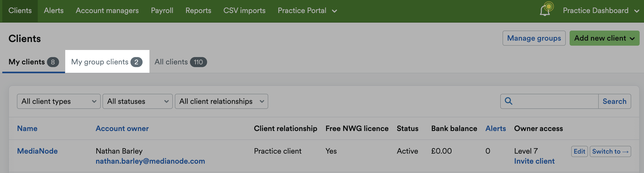Screen dimensions: 644x173
Task: Open the Add new client dropdown button
Action: click(604, 38)
